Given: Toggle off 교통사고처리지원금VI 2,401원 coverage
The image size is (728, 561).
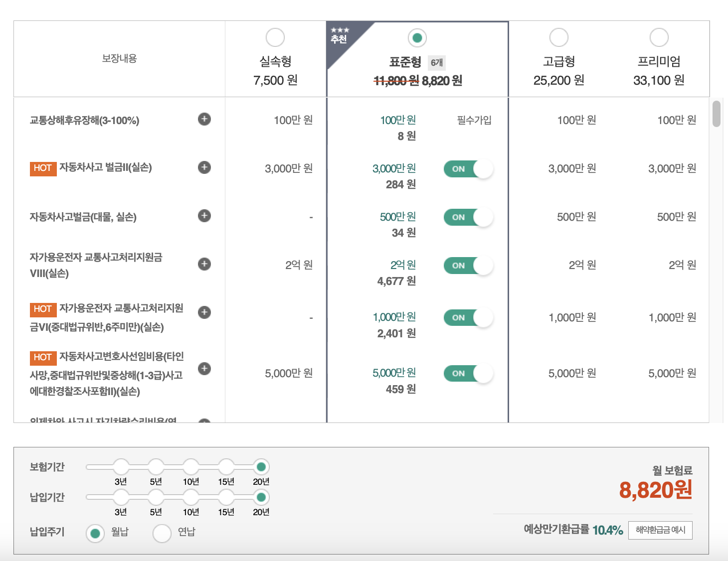Looking at the screenshot, I should (x=468, y=317).
